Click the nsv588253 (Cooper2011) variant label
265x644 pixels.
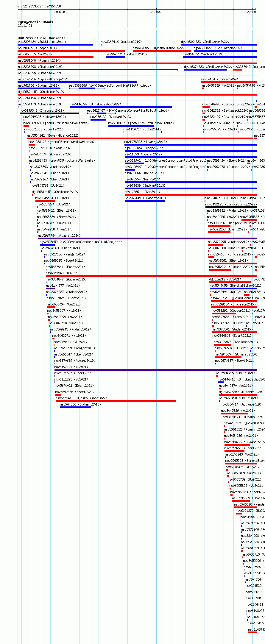pyautogui.click(x=37, y=48)
